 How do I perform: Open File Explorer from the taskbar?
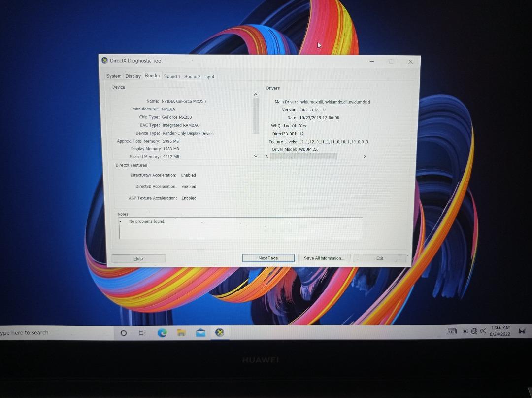[x=181, y=333]
